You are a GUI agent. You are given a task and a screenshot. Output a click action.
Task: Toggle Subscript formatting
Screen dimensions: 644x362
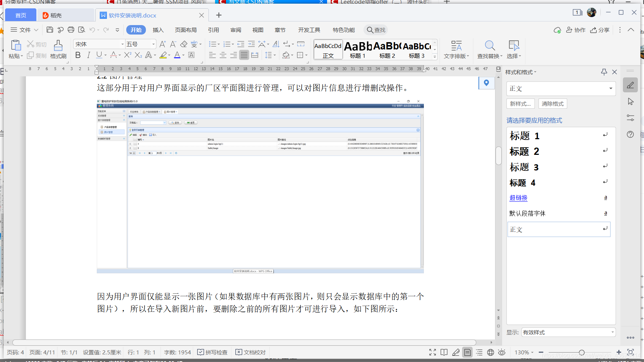[138, 55]
